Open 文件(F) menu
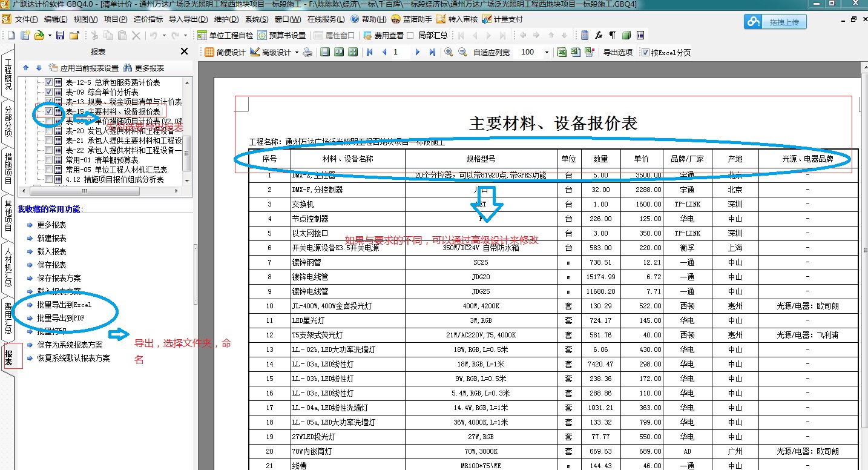Screen dimensions: 868x470 pos(25,19)
